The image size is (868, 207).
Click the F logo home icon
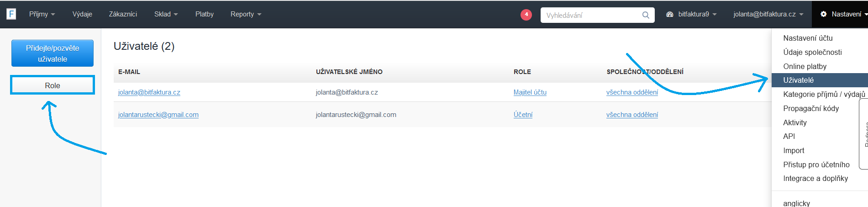point(11,14)
